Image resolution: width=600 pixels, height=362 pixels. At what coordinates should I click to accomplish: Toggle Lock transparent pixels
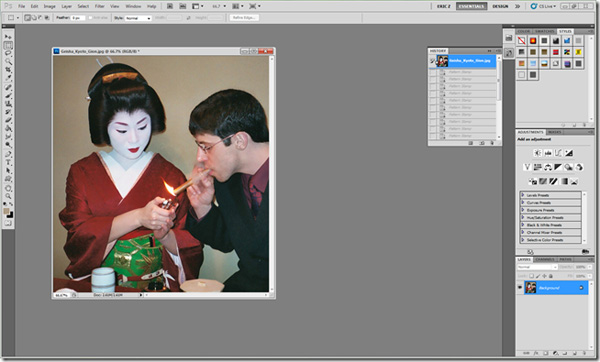coord(532,276)
